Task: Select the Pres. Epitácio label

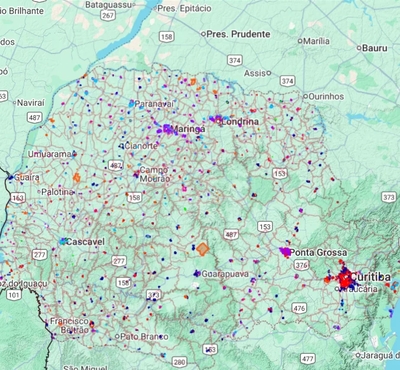Action: 184,8
